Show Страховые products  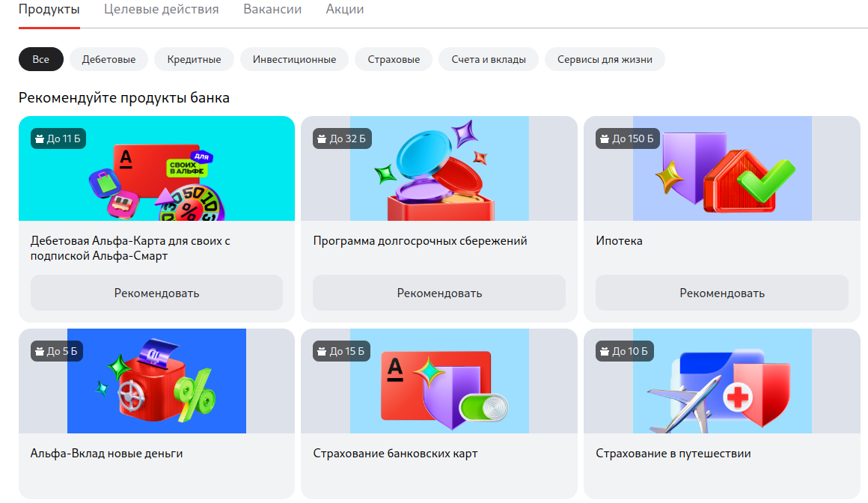[394, 59]
